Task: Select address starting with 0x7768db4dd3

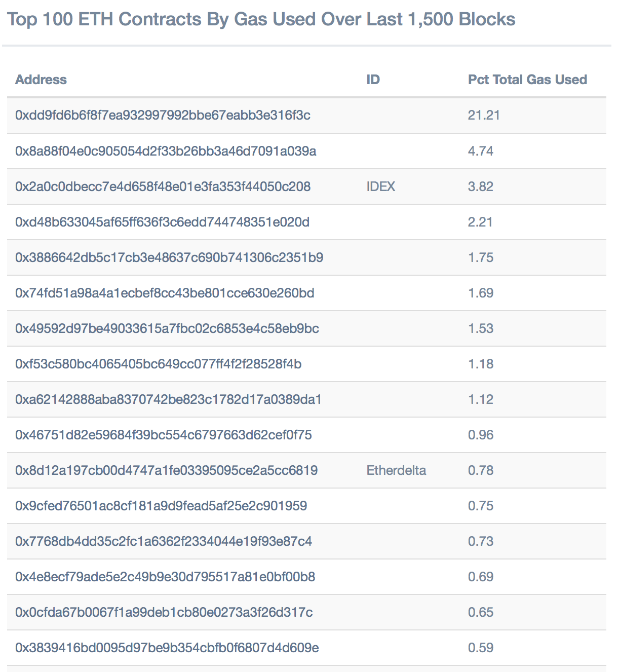Action: (x=164, y=541)
